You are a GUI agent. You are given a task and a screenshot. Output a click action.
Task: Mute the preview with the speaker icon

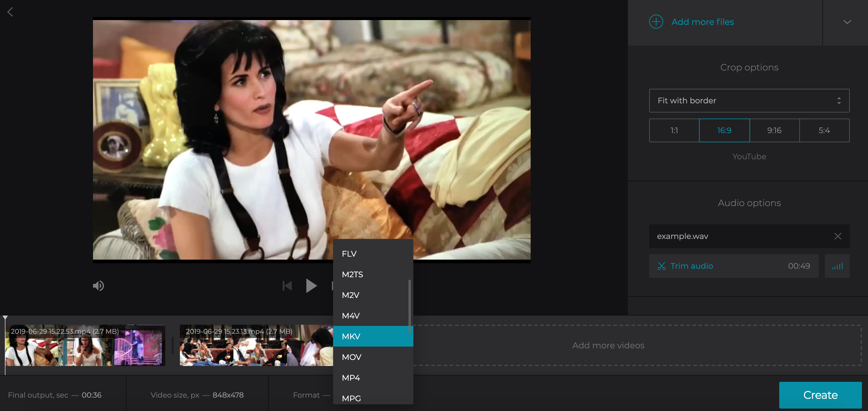coord(98,285)
